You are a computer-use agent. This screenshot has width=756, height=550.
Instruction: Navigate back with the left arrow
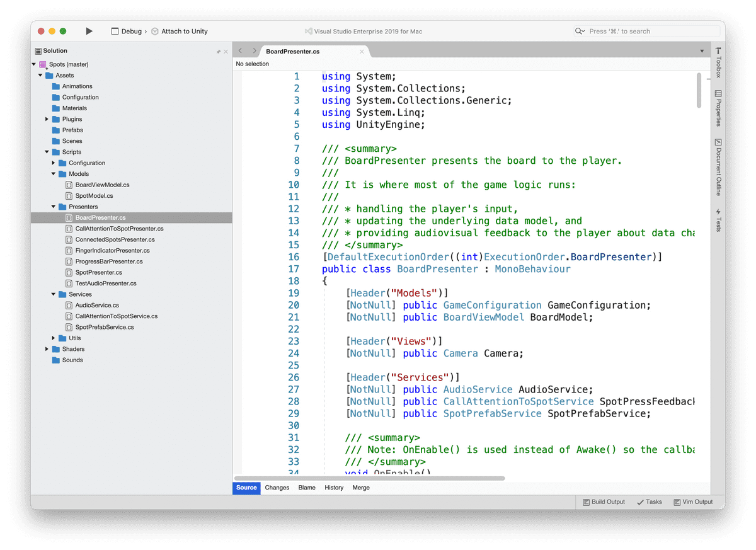pos(241,51)
